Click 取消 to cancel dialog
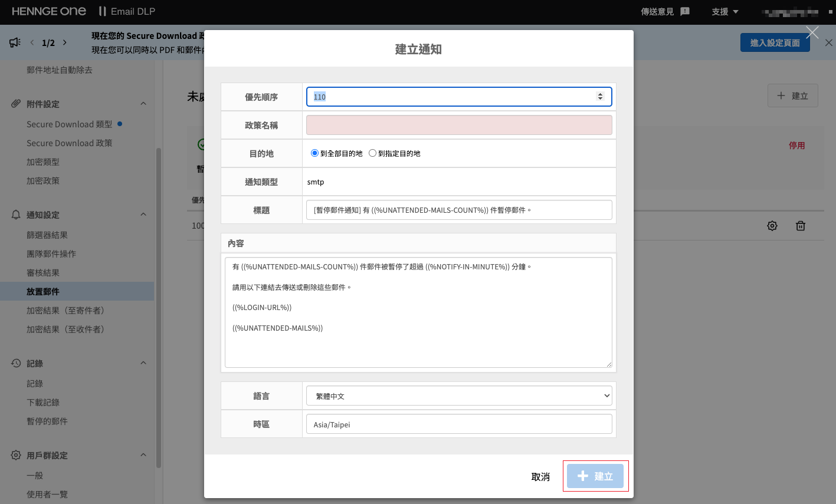836x504 pixels. 540,477
